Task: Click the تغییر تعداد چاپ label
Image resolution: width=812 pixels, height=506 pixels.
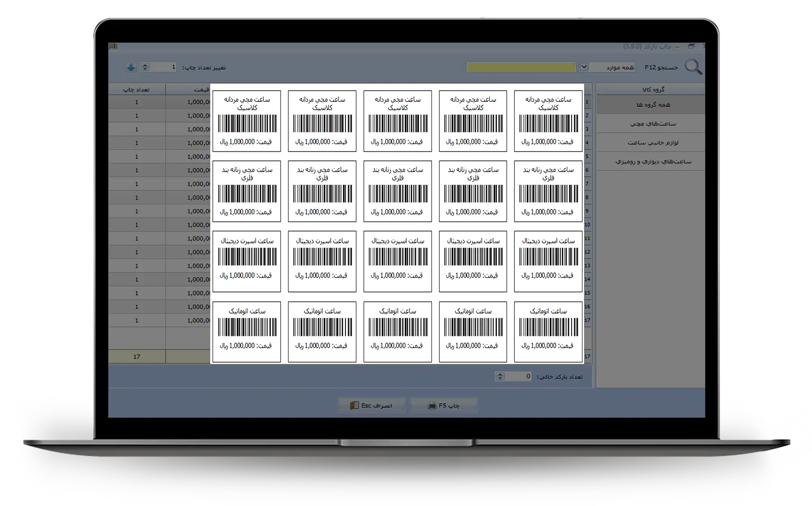Action: 204,67
